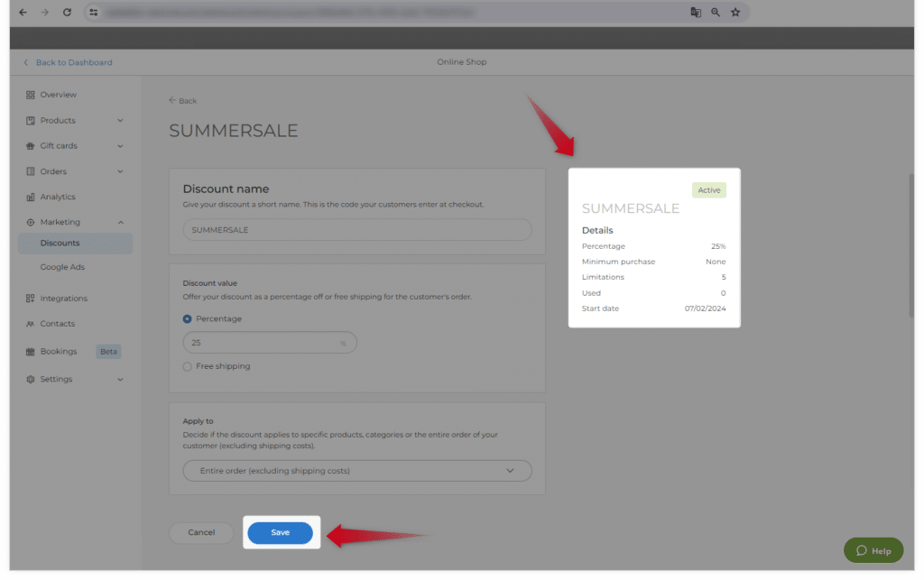The width and height of the screenshot is (924, 580).
Task: Click the blue Save button
Action: pyautogui.click(x=280, y=533)
